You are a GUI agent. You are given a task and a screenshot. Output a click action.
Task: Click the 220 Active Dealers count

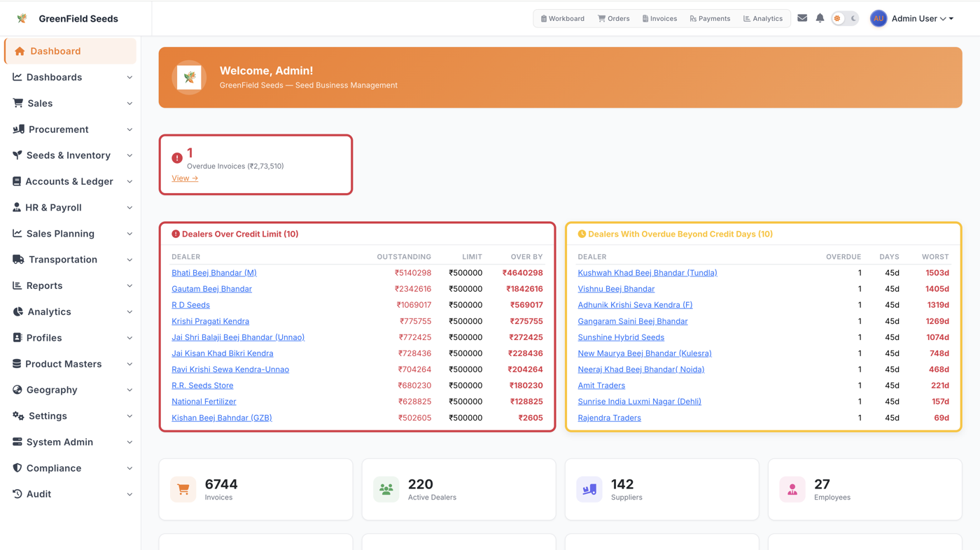coord(421,484)
